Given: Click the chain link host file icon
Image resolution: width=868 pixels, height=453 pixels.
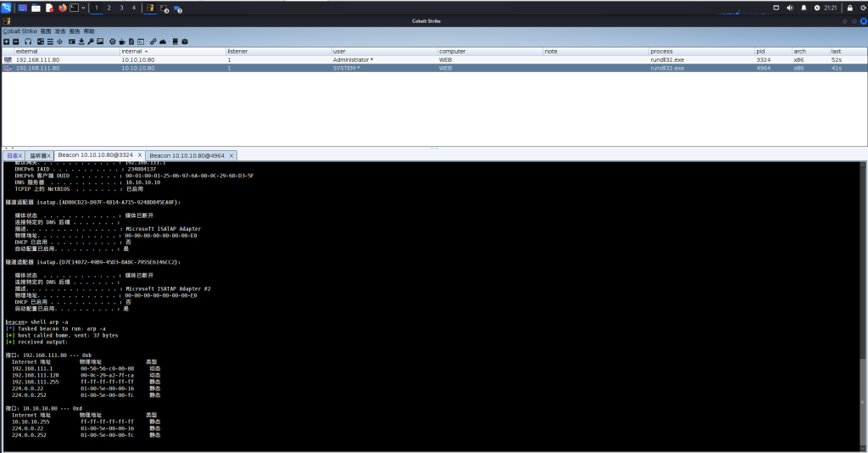Looking at the screenshot, I should tap(153, 42).
